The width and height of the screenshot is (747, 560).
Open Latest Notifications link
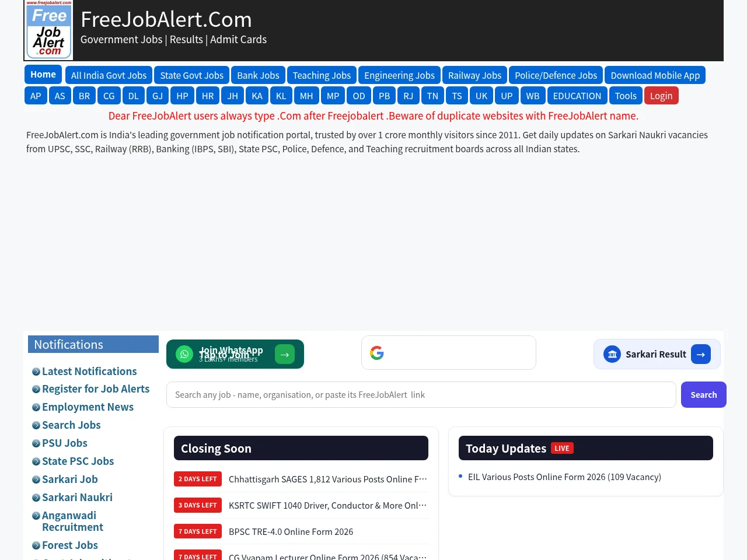[x=89, y=371]
